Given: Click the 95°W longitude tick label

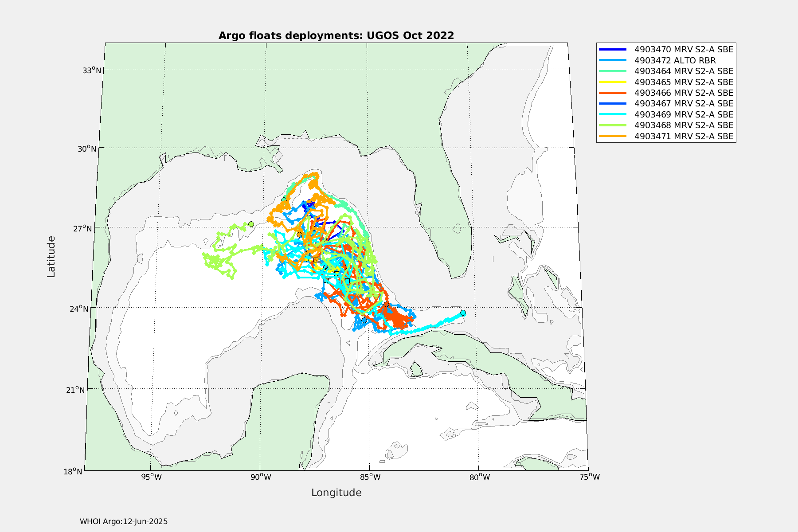Looking at the screenshot, I should click(151, 477).
